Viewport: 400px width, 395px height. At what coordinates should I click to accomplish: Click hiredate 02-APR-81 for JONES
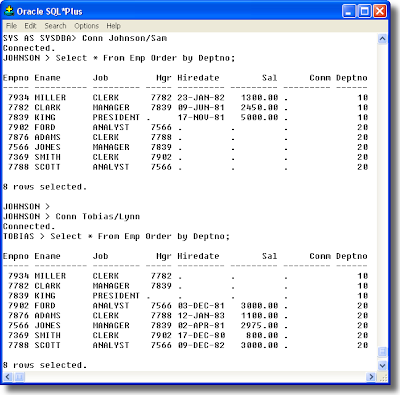click(x=201, y=325)
